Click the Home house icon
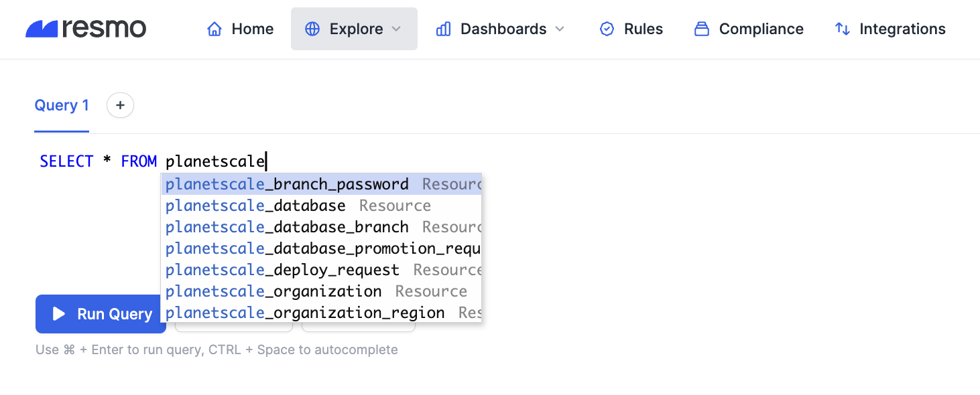 215,29
